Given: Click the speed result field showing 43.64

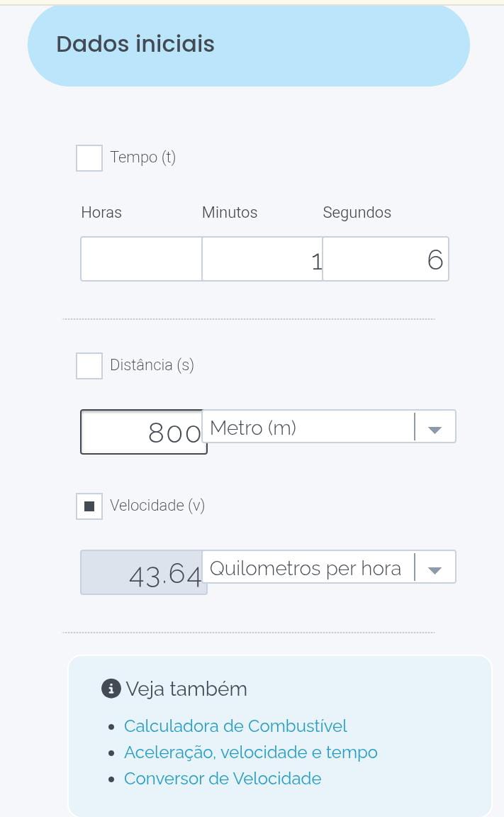Looking at the screenshot, I should pos(144,572).
